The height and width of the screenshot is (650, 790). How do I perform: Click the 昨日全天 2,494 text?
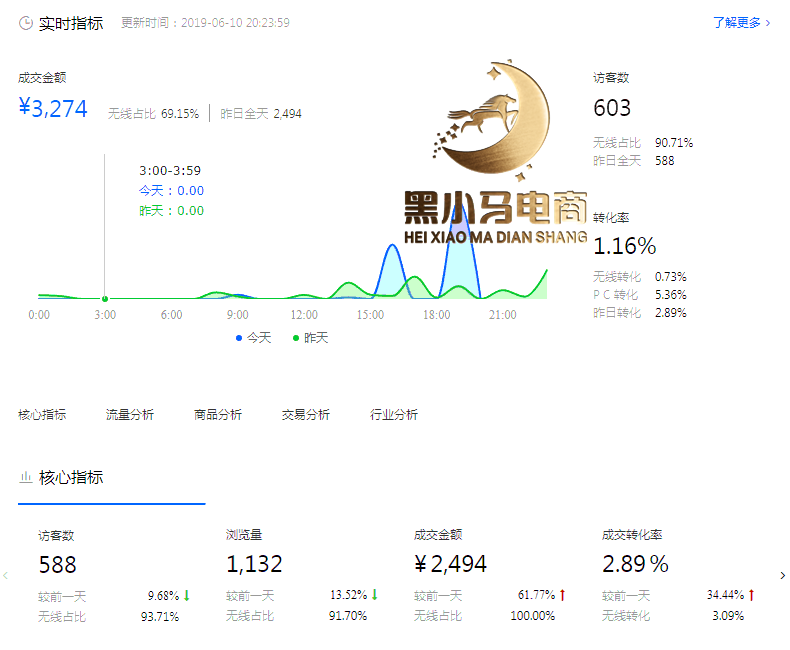(260, 114)
